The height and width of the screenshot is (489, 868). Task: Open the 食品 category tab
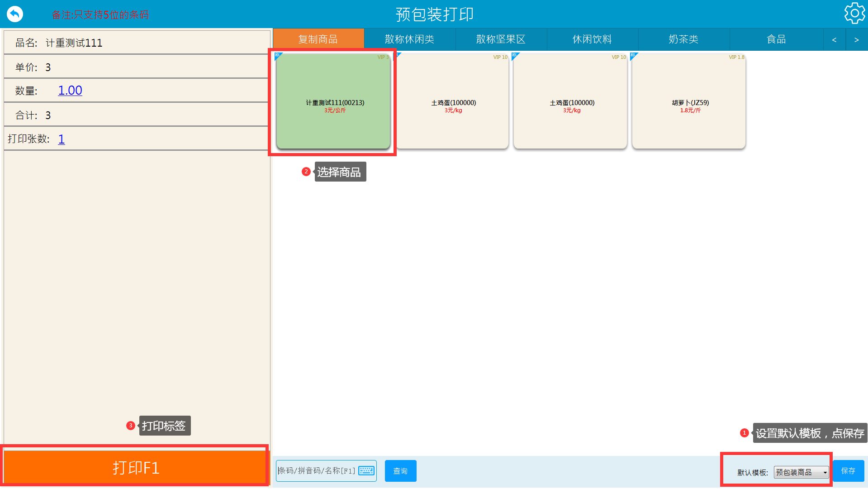pyautogui.click(x=776, y=39)
